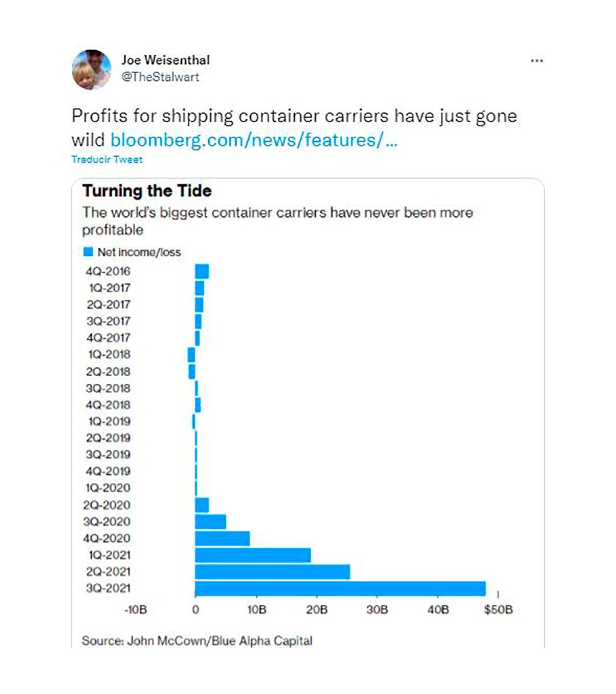Viewport: 616px width, 694px height.
Task: Click the 4Q-2016 bar in the chart
Action: 202,271
